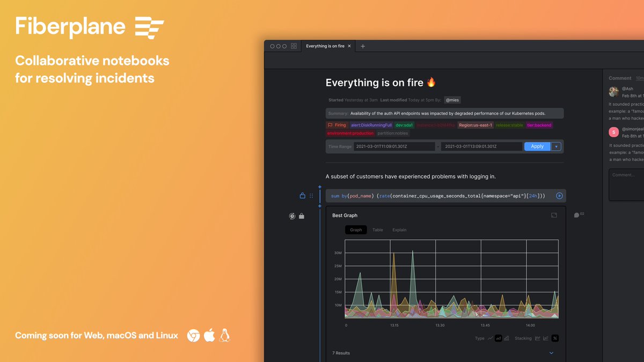Add a new tab with the plus icon
Screen dimensions: 644x362
click(363, 46)
